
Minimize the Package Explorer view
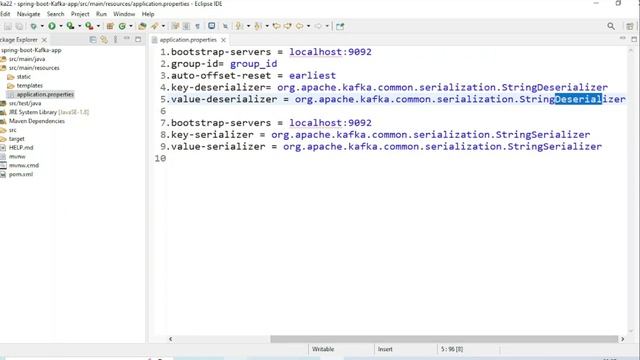tap(127, 39)
